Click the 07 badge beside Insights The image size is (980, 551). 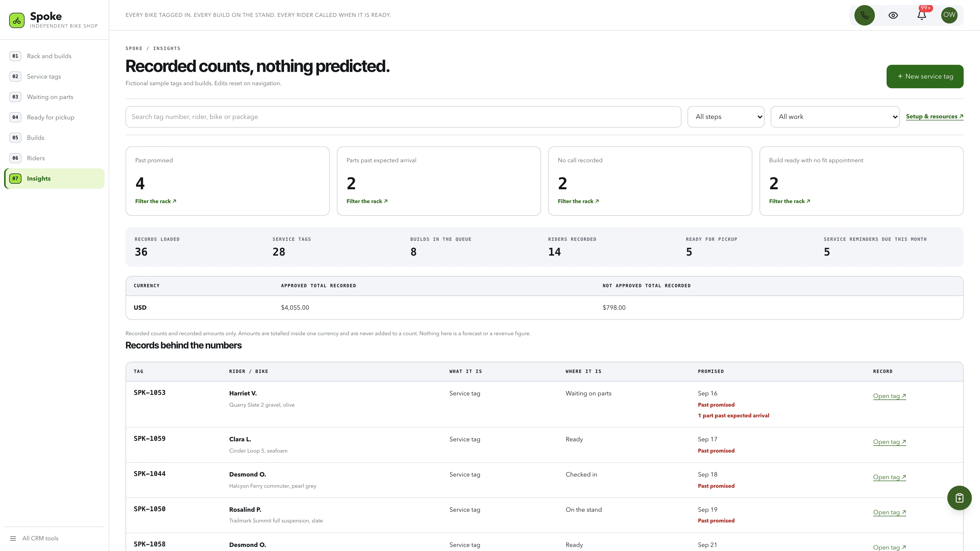15,178
